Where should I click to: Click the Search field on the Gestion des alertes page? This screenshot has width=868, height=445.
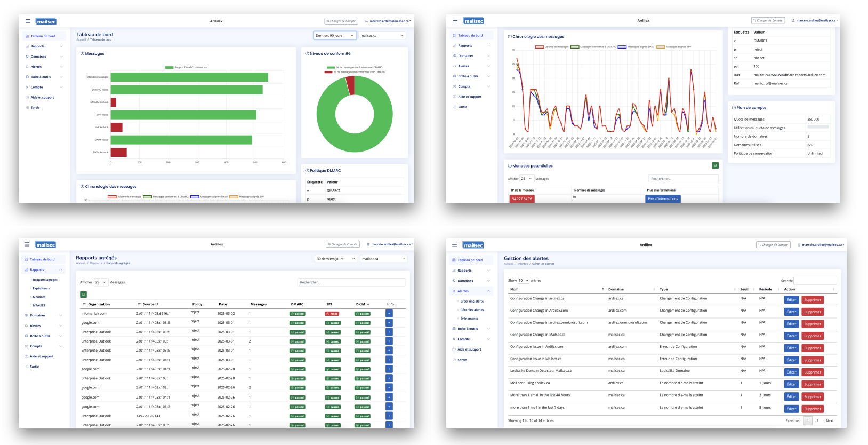(815, 281)
